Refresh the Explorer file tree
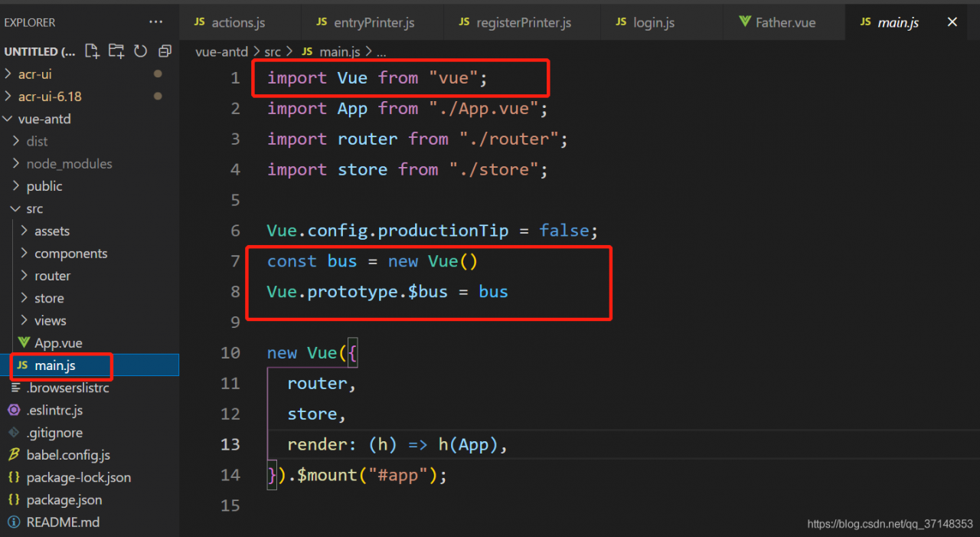Screen dimensions: 980x537 point(140,51)
